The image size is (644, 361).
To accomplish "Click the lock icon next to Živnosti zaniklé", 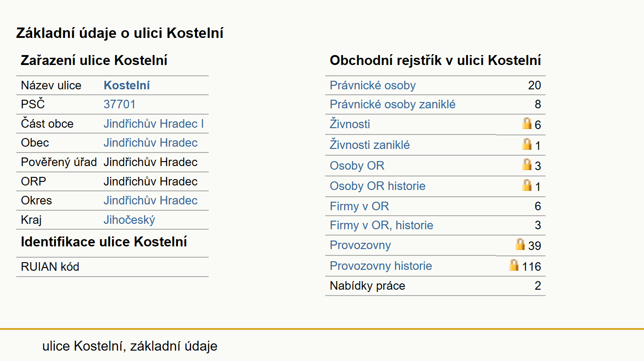I will point(527,144).
